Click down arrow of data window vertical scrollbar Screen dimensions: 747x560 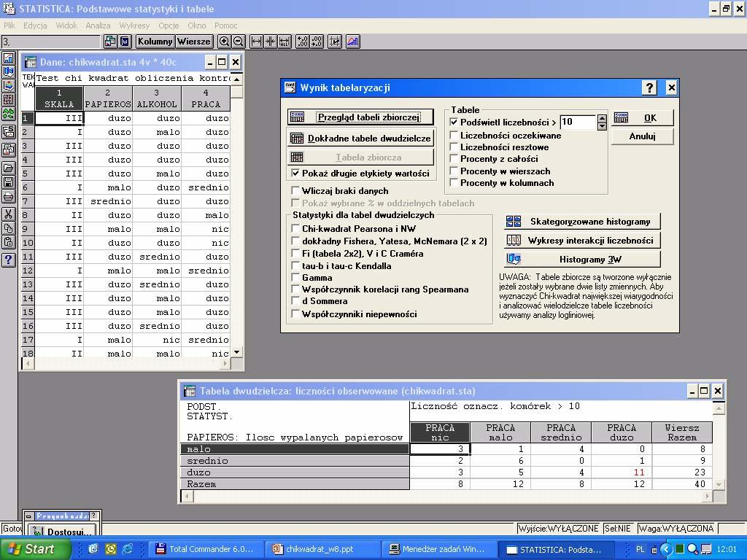pyautogui.click(x=237, y=352)
